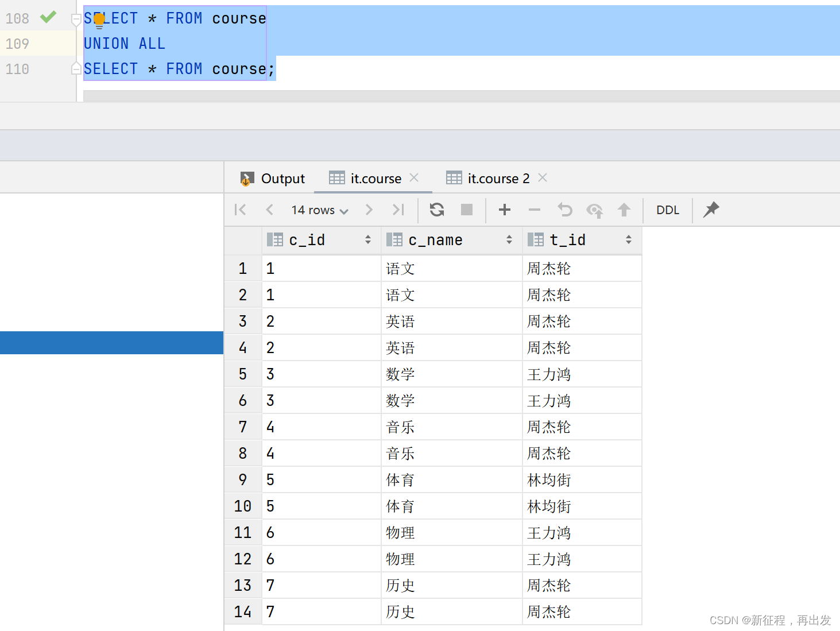Viewport: 840px width, 631px height.
Task: Click c_id cell 1 in row 2
Action: tap(322, 295)
